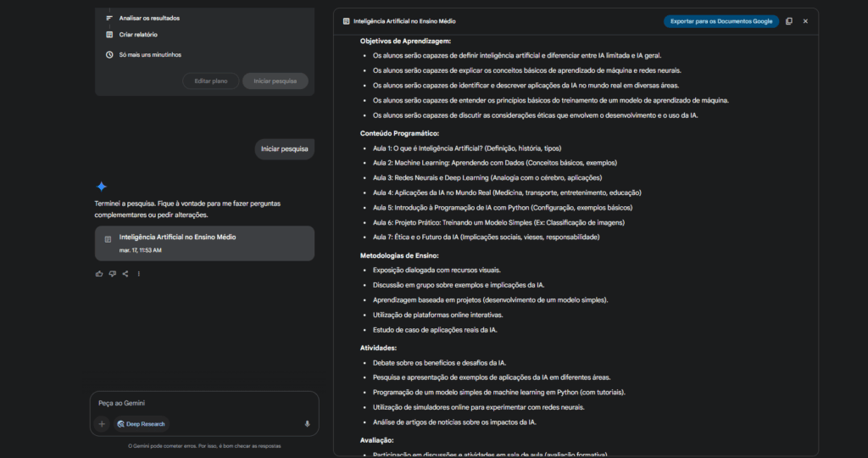Close the report panel with the X
The height and width of the screenshot is (458, 868).
point(805,21)
